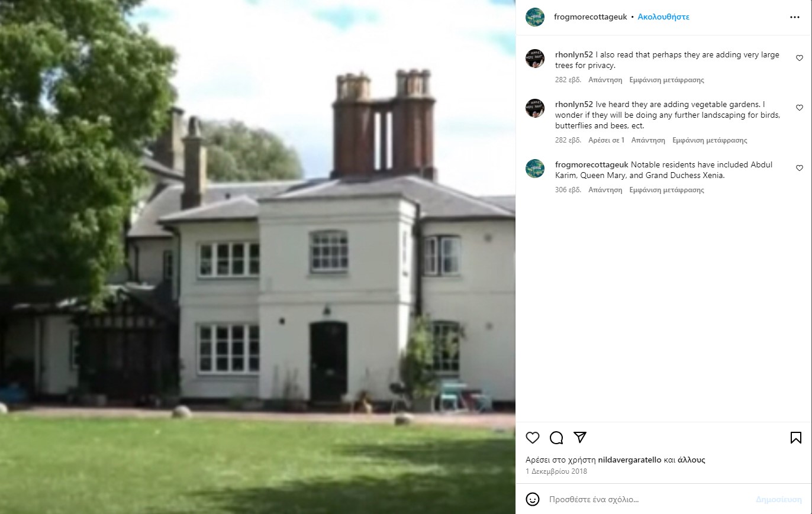
Task: Open three-dot more options menu
Action: 795,17
